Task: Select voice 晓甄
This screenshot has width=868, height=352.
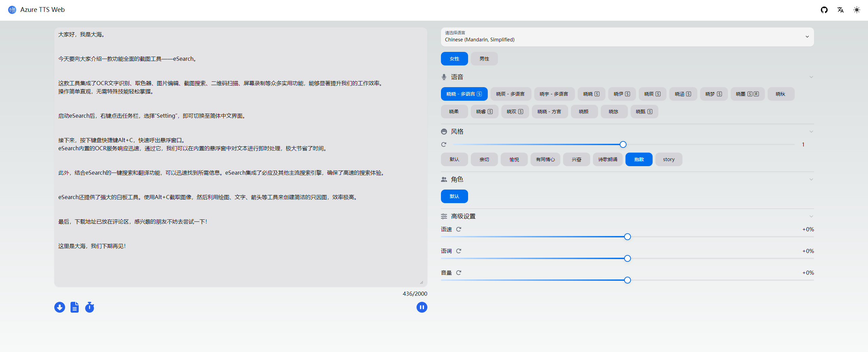Action: [x=644, y=112]
